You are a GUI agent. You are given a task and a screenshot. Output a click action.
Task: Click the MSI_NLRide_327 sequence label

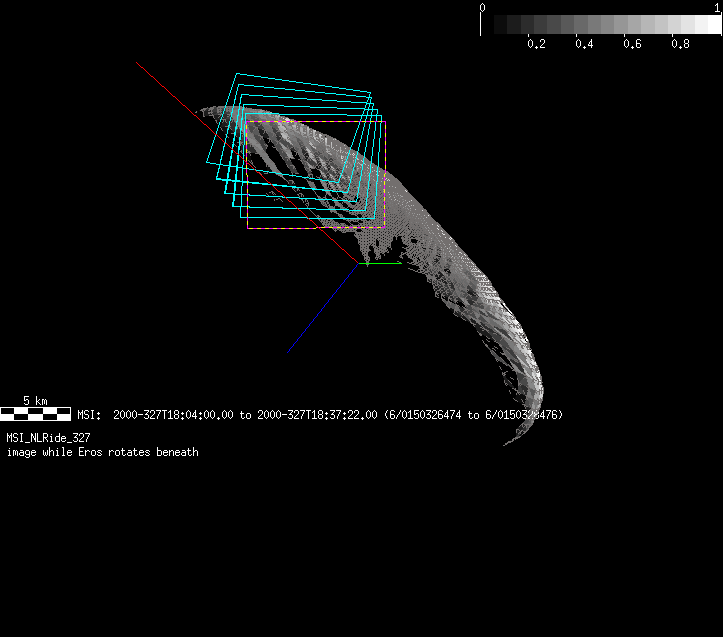pos(48,438)
